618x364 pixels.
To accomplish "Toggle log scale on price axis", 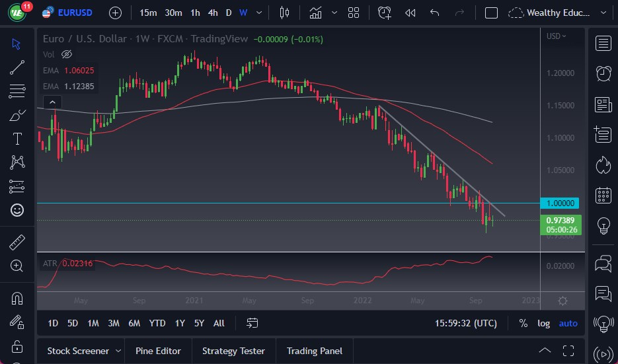I will click(x=543, y=323).
